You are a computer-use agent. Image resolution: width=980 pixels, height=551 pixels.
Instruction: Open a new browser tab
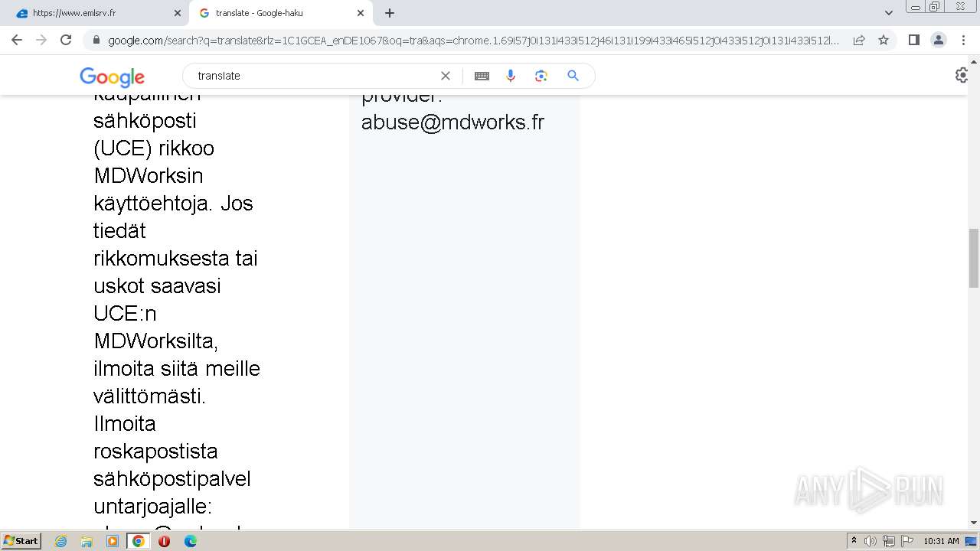(x=390, y=13)
